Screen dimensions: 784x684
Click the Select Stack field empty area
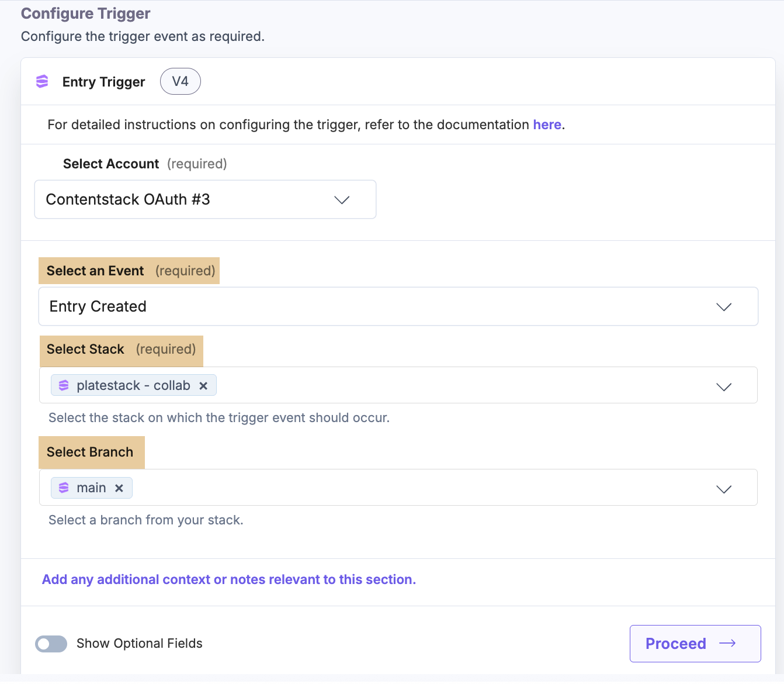(x=456, y=386)
